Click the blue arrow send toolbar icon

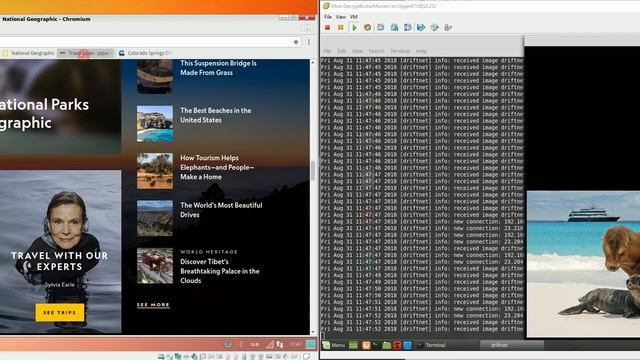tap(421, 27)
